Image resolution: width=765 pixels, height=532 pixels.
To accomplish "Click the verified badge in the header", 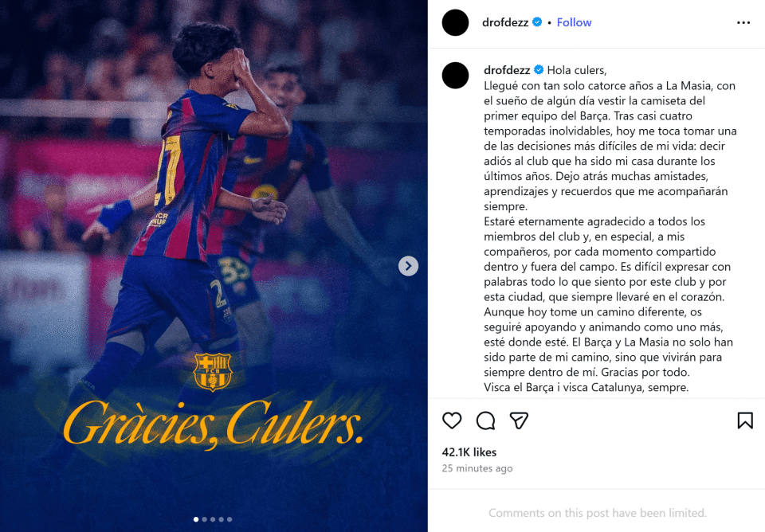I will click(x=537, y=22).
